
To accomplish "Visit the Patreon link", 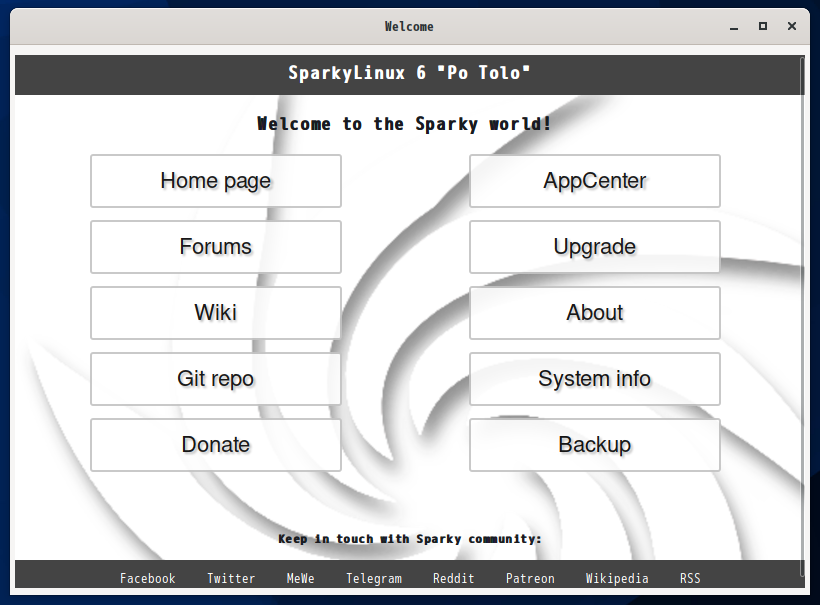I will (530, 578).
